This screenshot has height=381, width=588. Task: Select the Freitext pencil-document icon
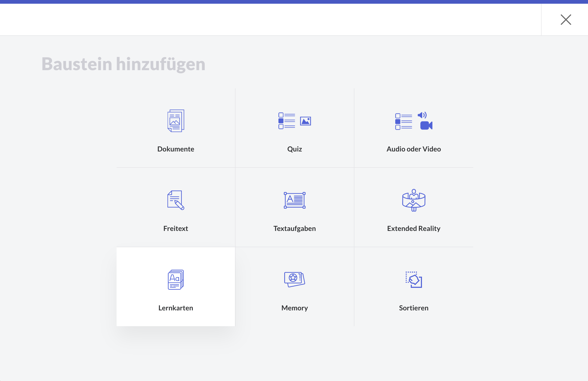point(176,200)
